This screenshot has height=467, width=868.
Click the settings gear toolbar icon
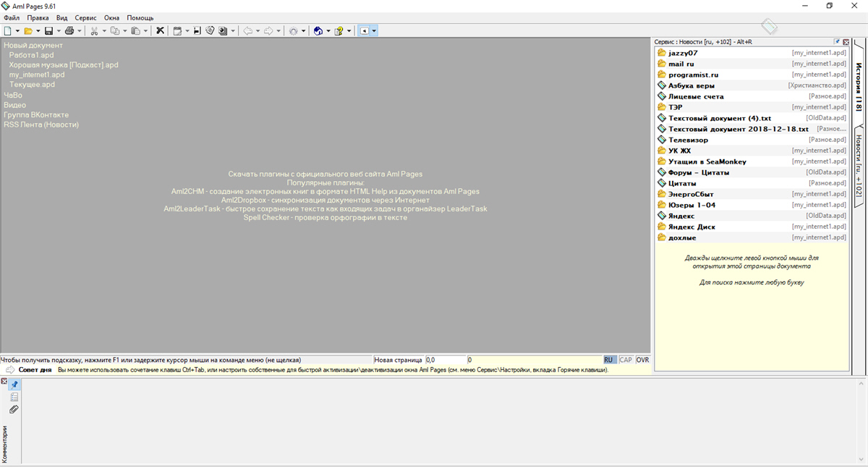[293, 31]
